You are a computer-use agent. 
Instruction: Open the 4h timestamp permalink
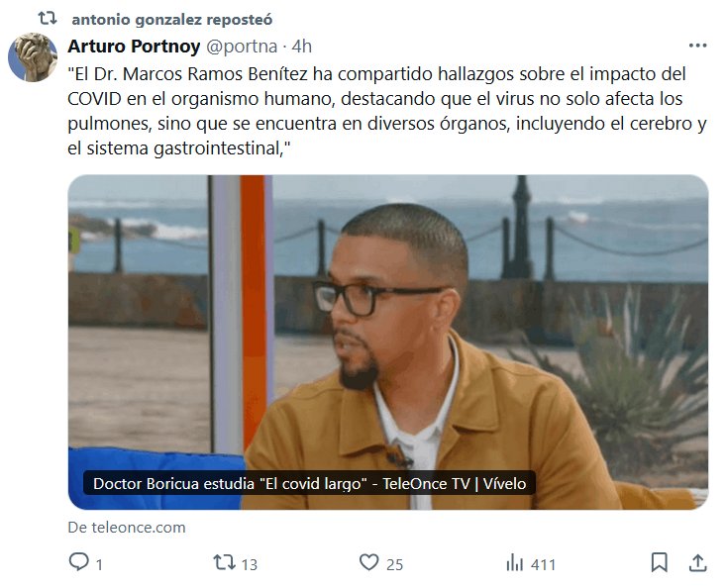click(x=301, y=47)
